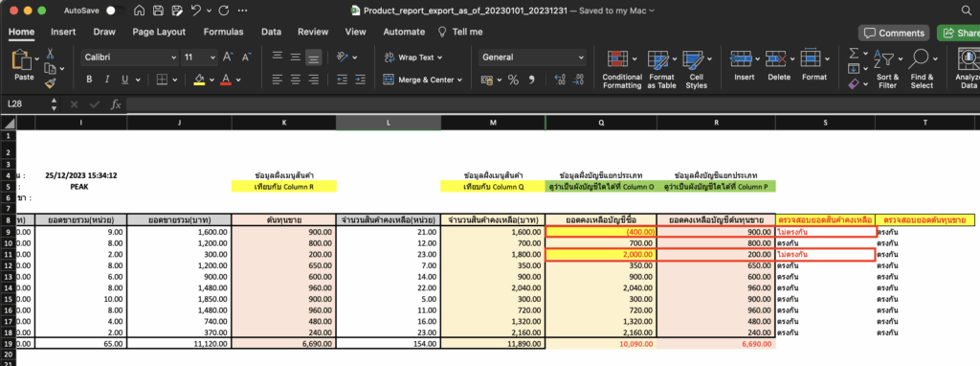Expand the fill color dropdown arrow

(212, 80)
